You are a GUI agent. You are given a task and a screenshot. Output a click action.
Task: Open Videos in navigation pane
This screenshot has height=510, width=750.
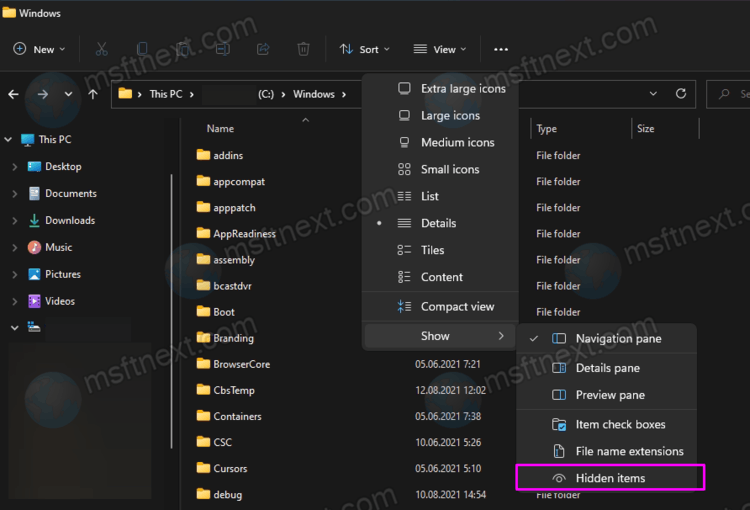(x=51, y=301)
